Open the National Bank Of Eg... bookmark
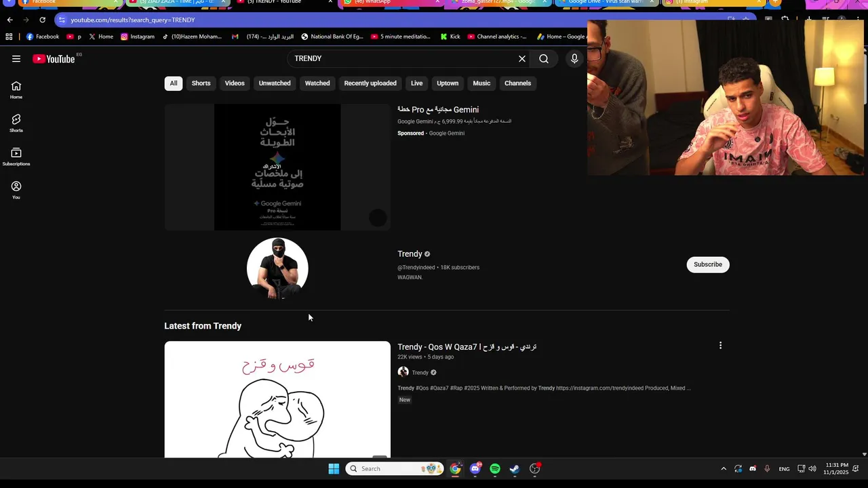Image resolution: width=868 pixels, height=488 pixels. pos(332,37)
